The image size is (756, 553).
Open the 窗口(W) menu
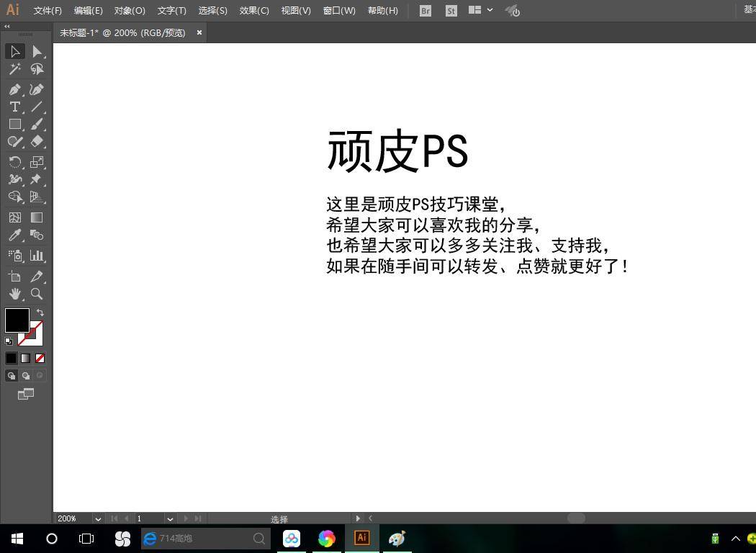339,11
